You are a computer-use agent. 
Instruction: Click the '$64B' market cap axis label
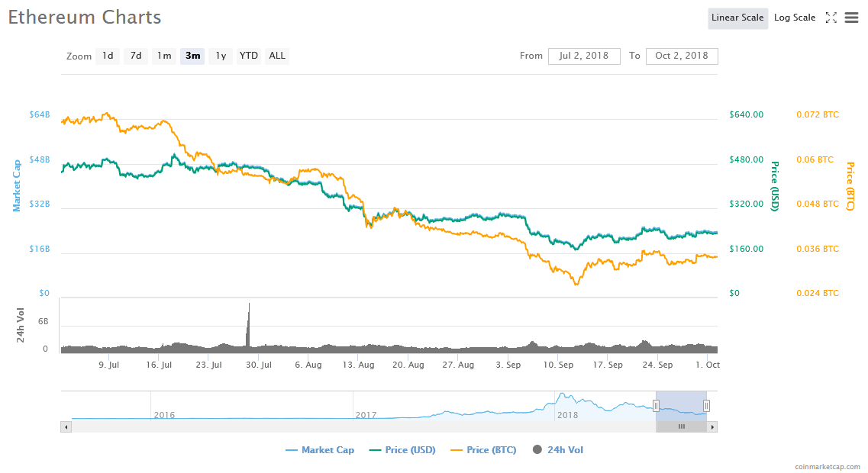[39, 114]
